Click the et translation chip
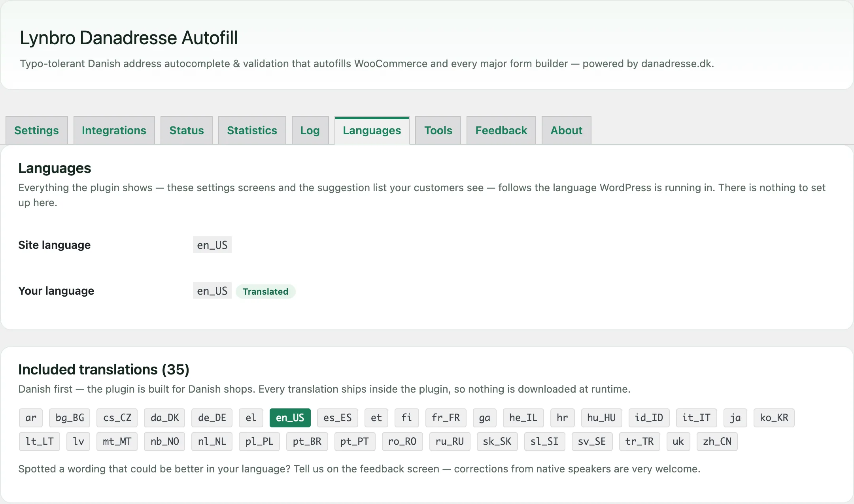This screenshot has width=854, height=504. point(376,418)
